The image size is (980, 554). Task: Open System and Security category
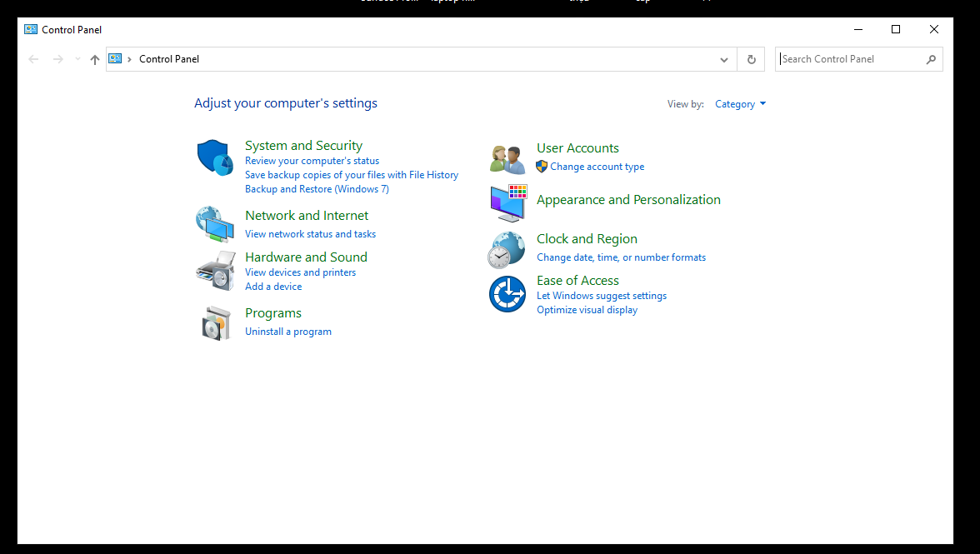coord(303,146)
